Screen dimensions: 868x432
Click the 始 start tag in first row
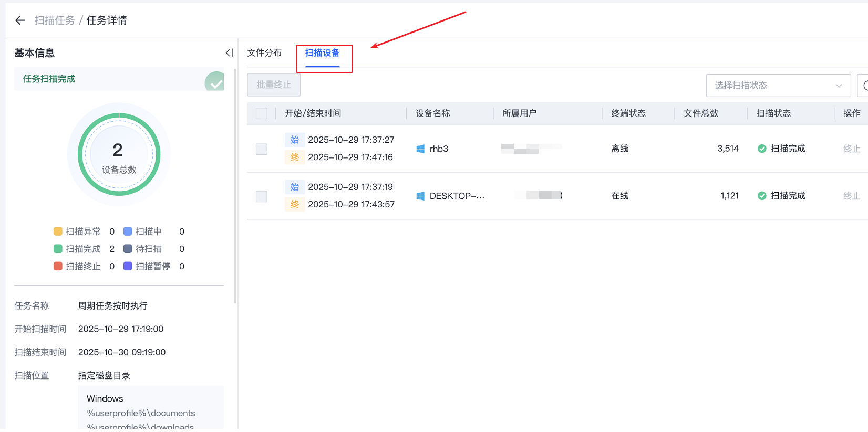pos(295,140)
